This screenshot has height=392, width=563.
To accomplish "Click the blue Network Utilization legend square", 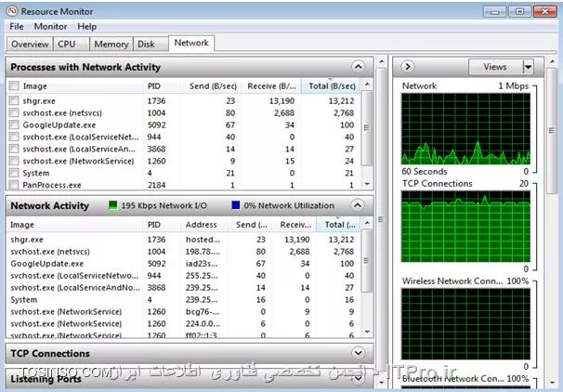I will pyautogui.click(x=236, y=205).
